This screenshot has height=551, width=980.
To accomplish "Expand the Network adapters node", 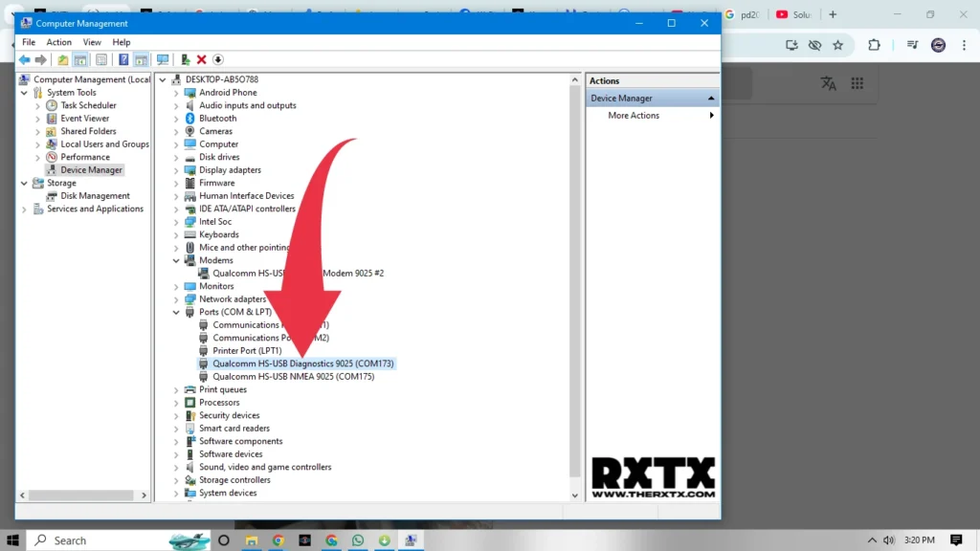I will pos(177,299).
